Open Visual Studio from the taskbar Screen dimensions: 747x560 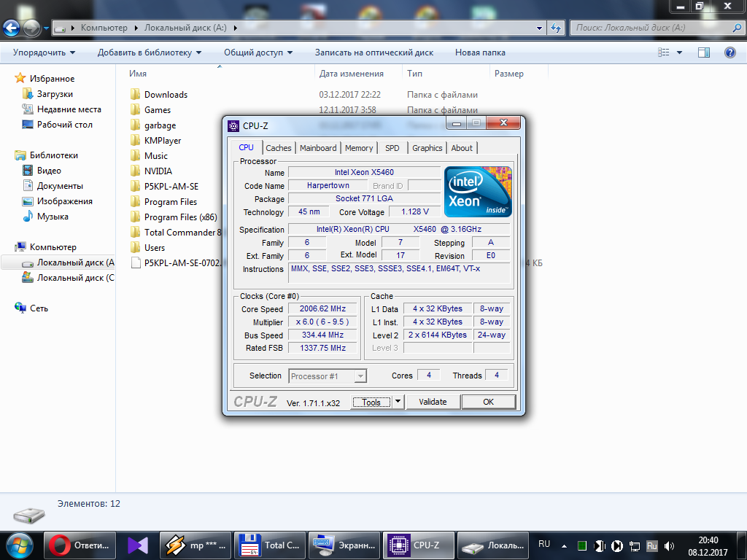(x=138, y=545)
